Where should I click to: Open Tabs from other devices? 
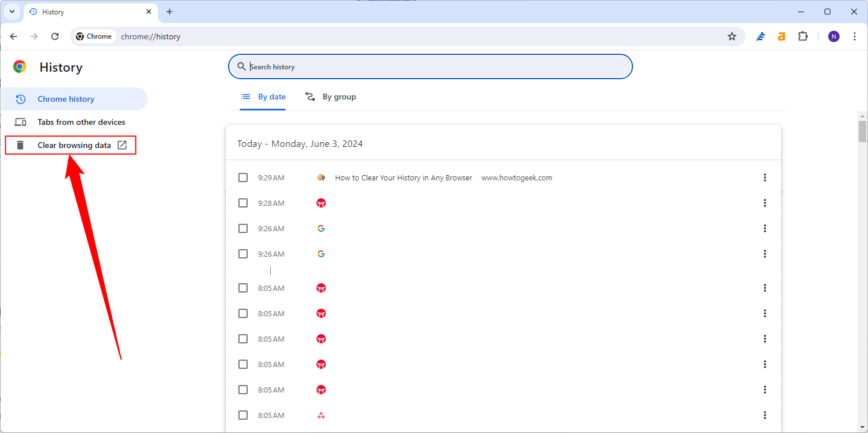tap(81, 122)
